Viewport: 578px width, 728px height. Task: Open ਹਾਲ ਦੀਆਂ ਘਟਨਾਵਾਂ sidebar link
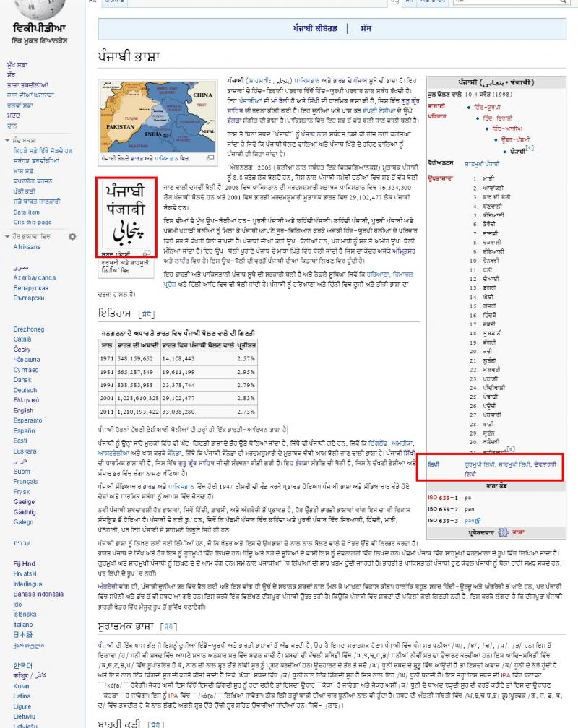(x=30, y=95)
